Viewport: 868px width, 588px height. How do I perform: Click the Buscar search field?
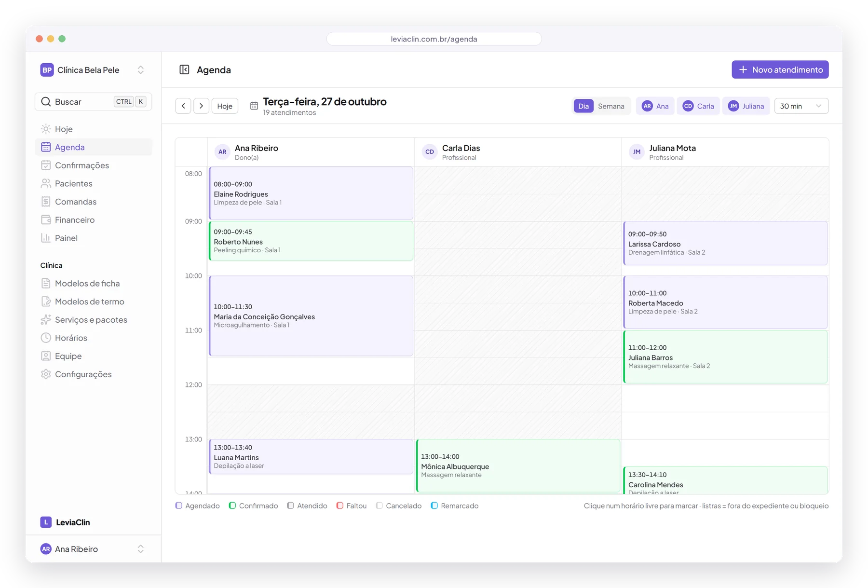tap(93, 102)
